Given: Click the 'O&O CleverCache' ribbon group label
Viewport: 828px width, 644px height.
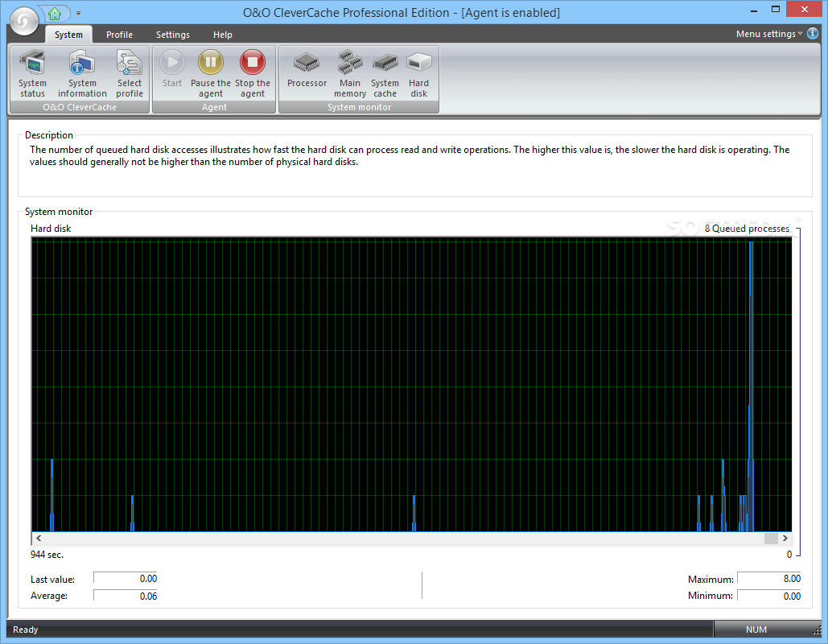Looking at the screenshot, I should coord(80,107).
